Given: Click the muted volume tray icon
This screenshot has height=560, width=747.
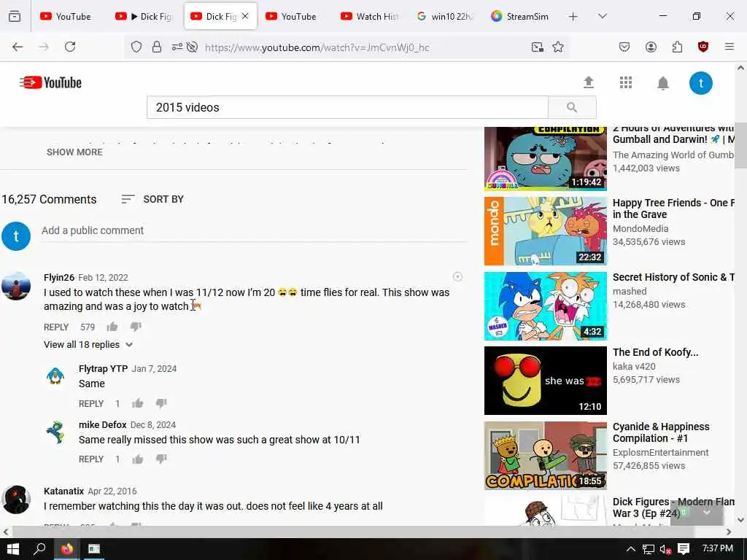Looking at the screenshot, I should (665, 550).
